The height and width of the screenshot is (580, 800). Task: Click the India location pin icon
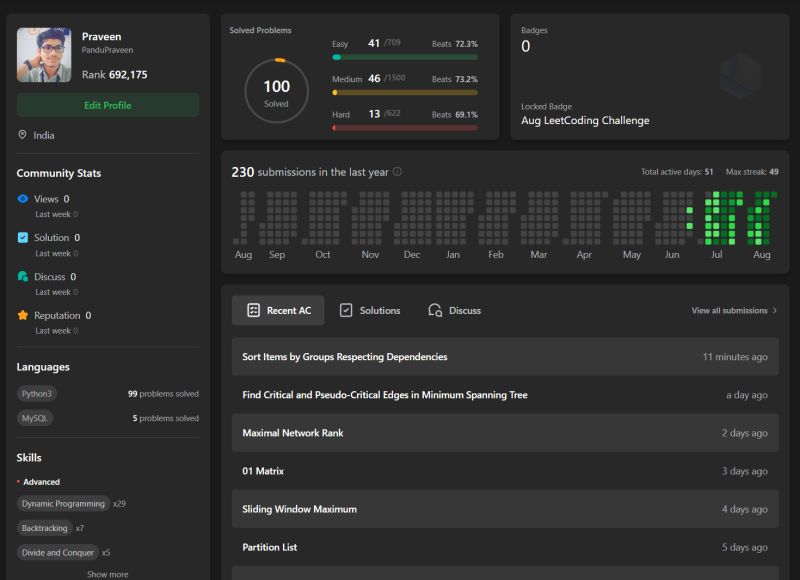click(x=22, y=135)
